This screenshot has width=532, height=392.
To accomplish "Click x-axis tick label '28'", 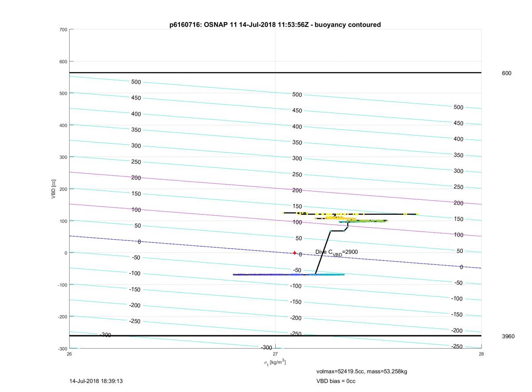I will (481, 354).
